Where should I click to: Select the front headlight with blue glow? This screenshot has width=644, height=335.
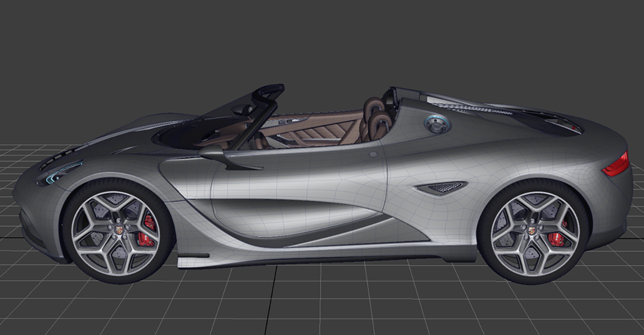64,172
